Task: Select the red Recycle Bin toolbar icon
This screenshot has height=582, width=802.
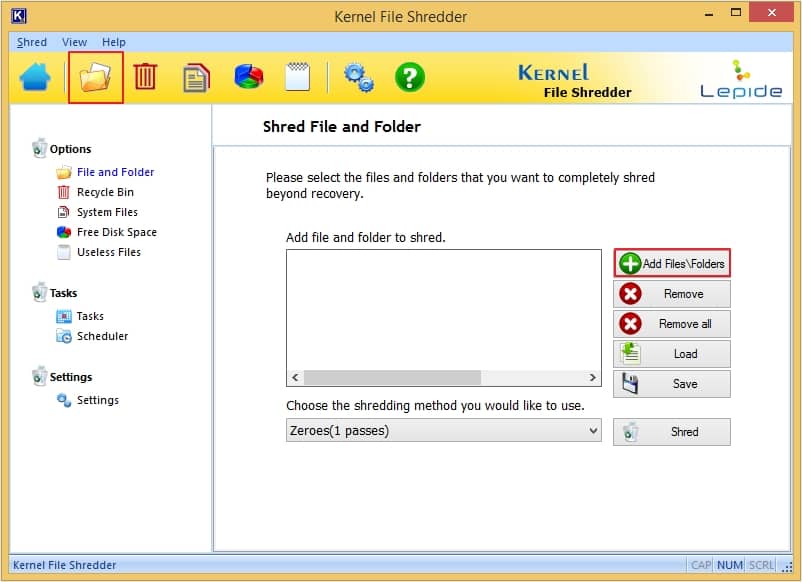Action: [x=145, y=77]
